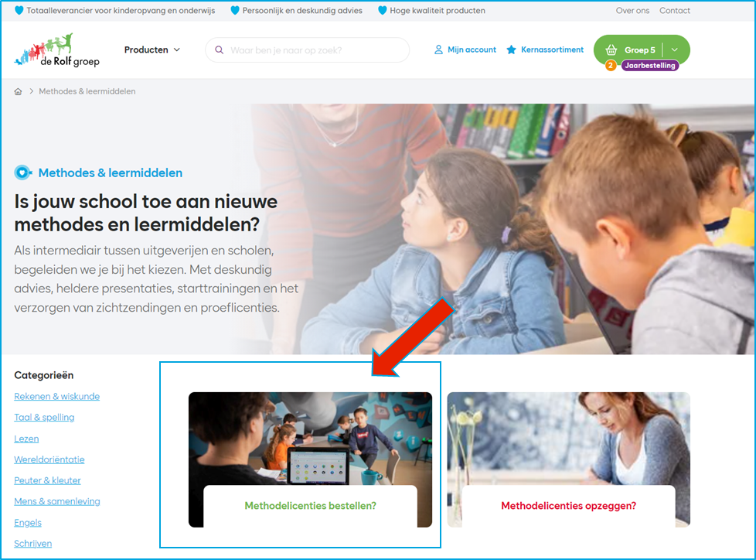756x560 pixels.
Task: Open the Contact page
Action: 675,11
